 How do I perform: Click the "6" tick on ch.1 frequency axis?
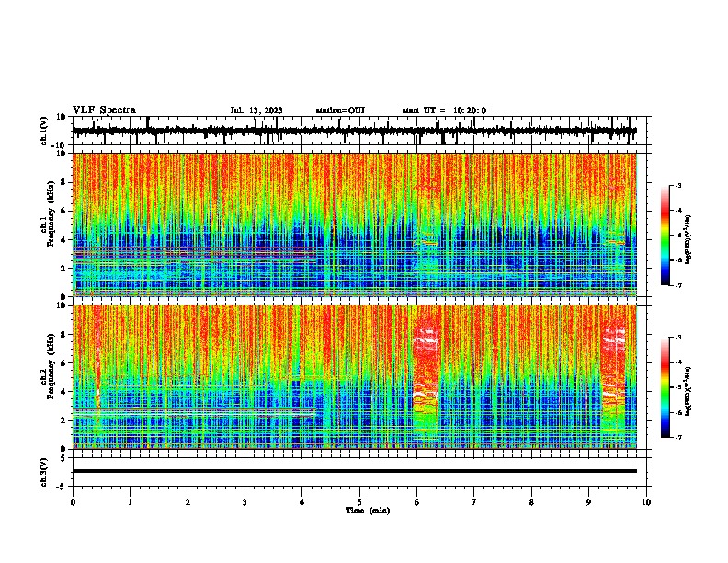pos(63,211)
